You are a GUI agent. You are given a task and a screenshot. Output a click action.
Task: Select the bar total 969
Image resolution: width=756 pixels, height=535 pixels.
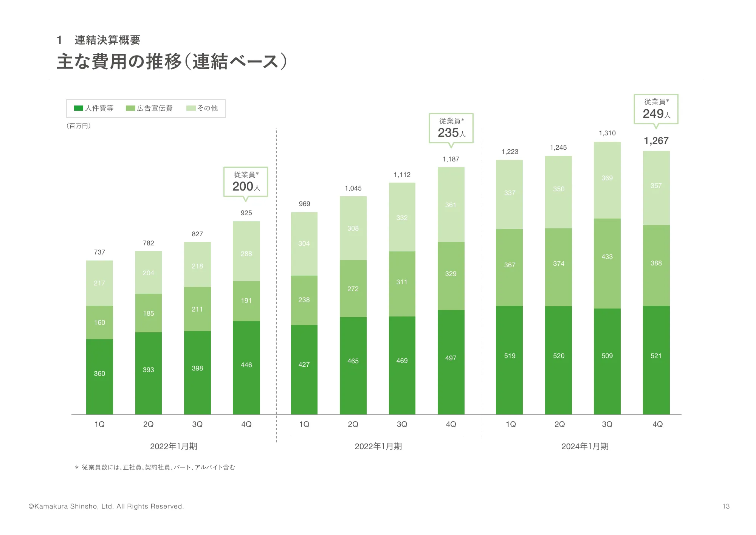[x=304, y=204]
